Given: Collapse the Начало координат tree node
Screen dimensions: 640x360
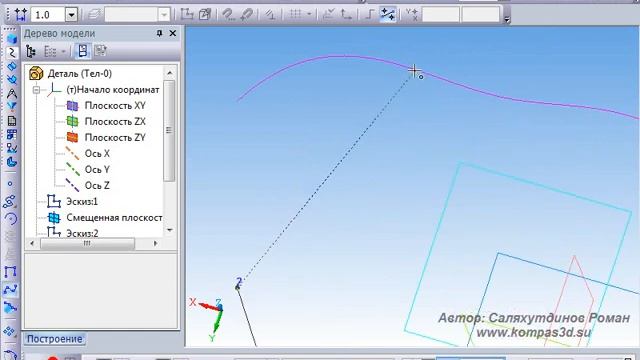Looking at the screenshot, I should (x=37, y=90).
